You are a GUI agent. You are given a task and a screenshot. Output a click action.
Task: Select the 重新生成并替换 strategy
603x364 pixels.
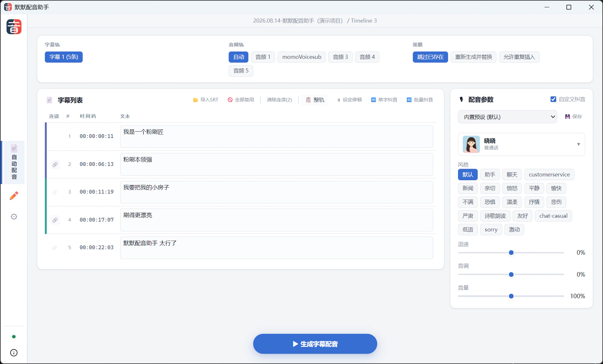(x=474, y=57)
